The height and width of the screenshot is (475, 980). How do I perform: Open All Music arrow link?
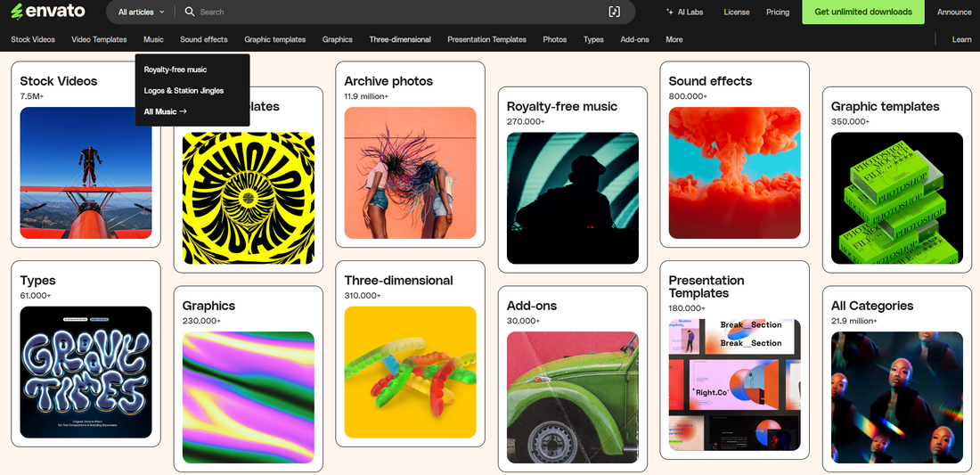click(x=166, y=111)
